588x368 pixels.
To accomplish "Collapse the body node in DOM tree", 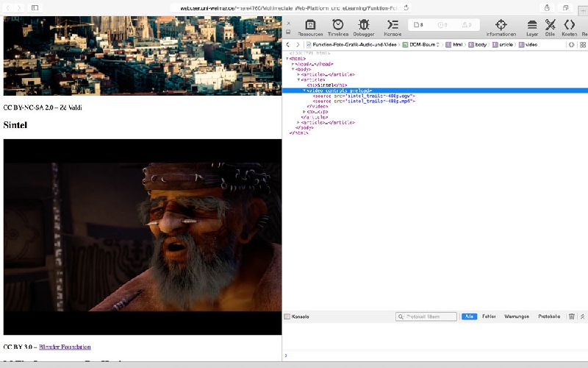I will coord(293,69).
